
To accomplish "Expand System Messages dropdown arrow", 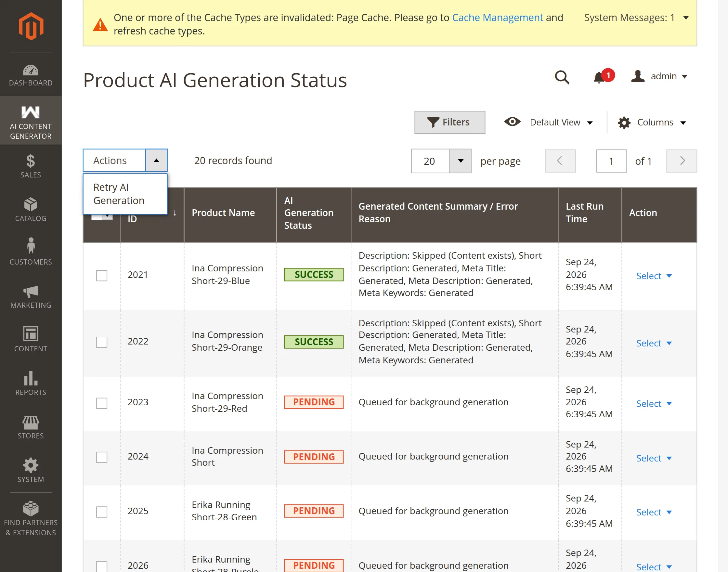I will (686, 18).
